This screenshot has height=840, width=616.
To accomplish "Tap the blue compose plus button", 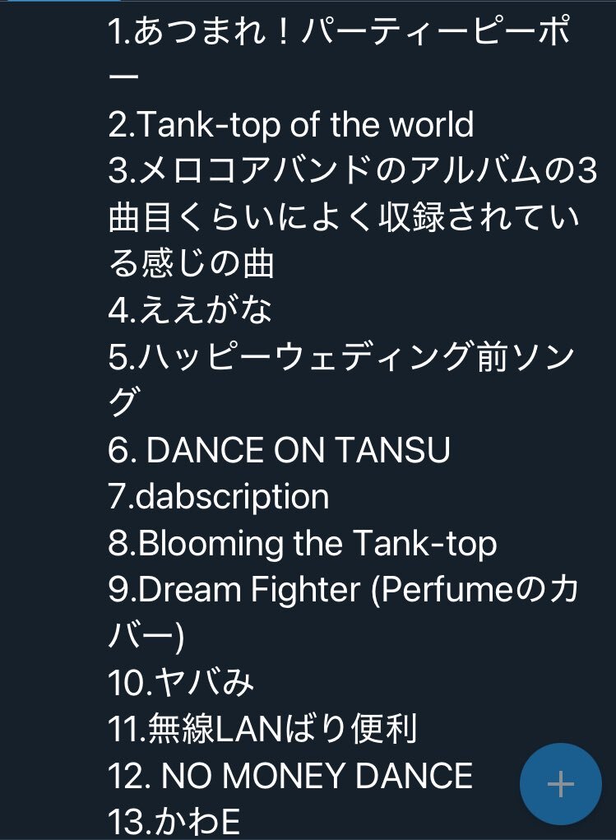I will pyautogui.click(x=560, y=784).
